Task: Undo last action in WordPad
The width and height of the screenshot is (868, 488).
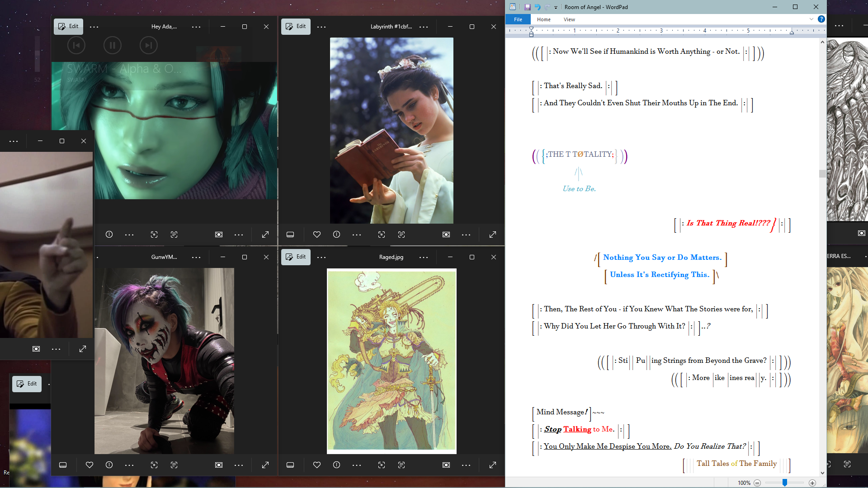Action: pyautogui.click(x=538, y=7)
